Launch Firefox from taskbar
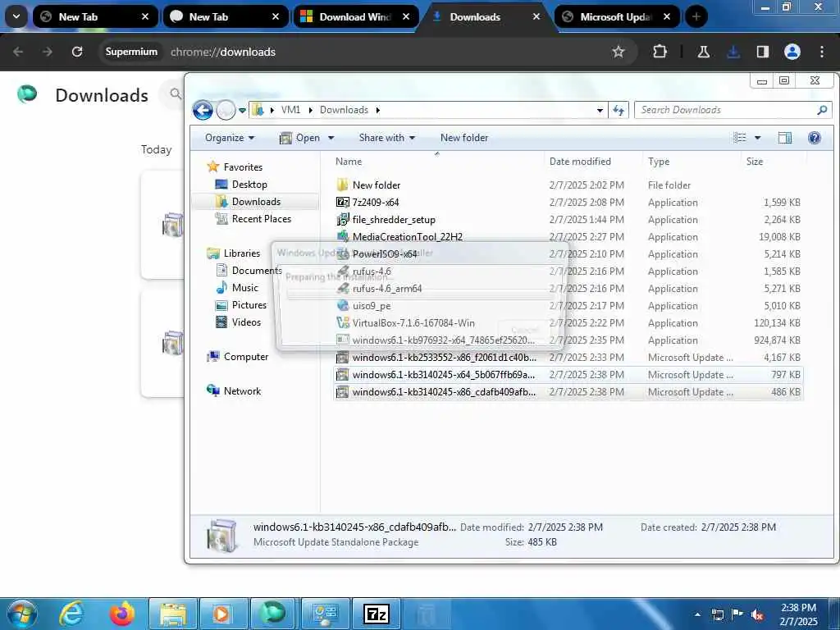This screenshot has width=840, height=630. click(x=121, y=614)
